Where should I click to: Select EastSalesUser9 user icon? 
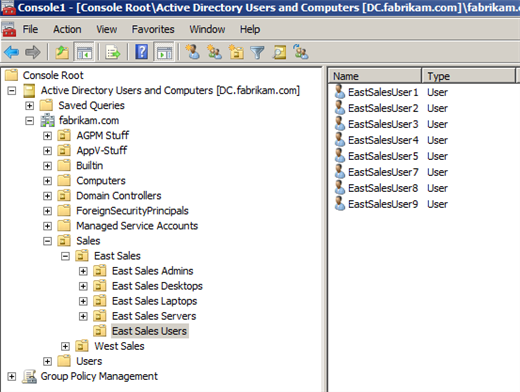(340, 204)
